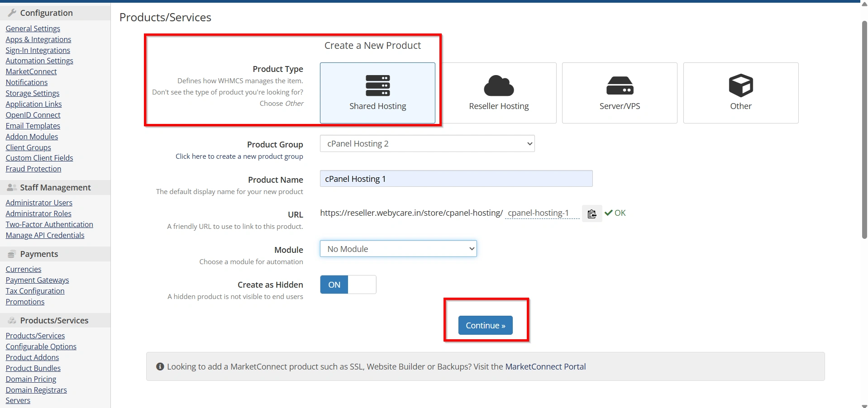Click the Product Name input field

point(456,179)
